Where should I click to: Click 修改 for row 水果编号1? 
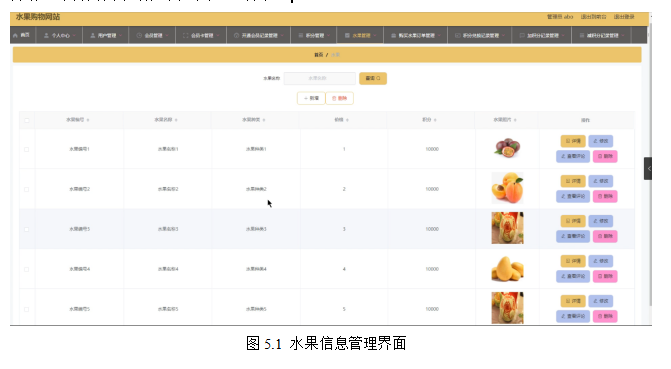pyautogui.click(x=600, y=141)
